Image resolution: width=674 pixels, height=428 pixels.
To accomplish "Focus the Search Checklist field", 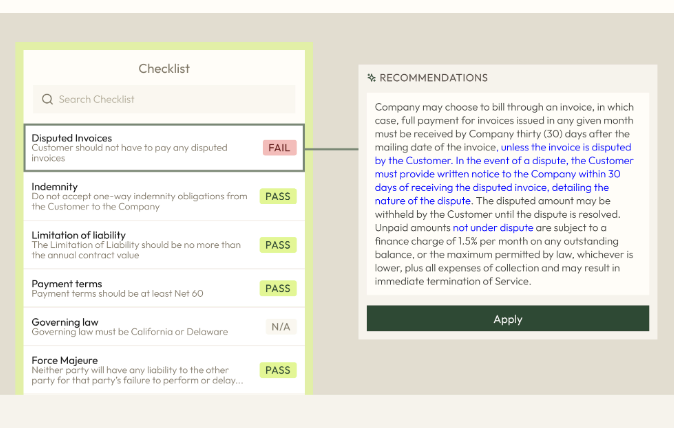I will (164, 99).
